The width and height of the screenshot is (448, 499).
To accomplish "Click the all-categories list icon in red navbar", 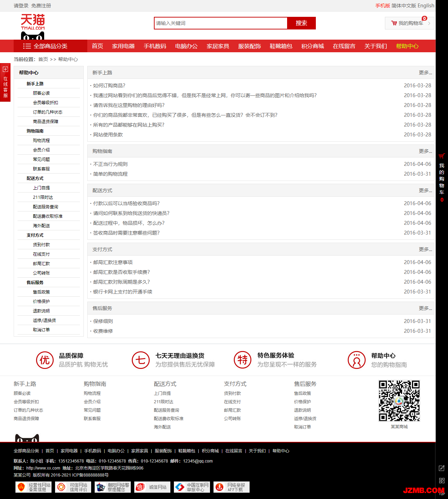I will pos(27,46).
